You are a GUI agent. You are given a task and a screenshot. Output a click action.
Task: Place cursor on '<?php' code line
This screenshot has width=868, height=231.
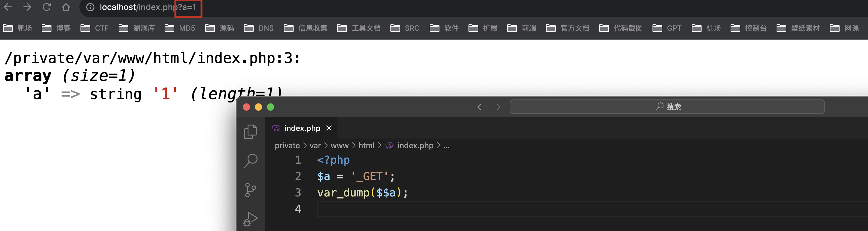tap(333, 160)
